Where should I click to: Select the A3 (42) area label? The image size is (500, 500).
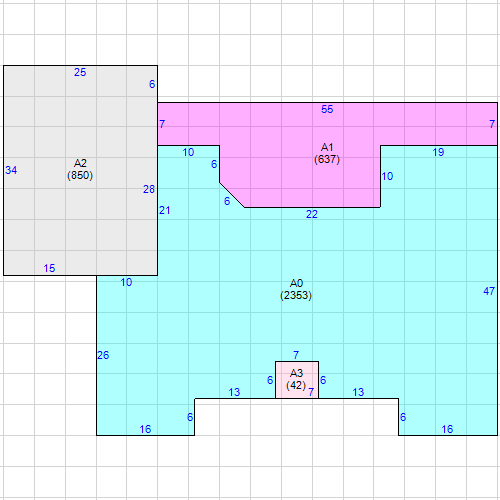296,379
